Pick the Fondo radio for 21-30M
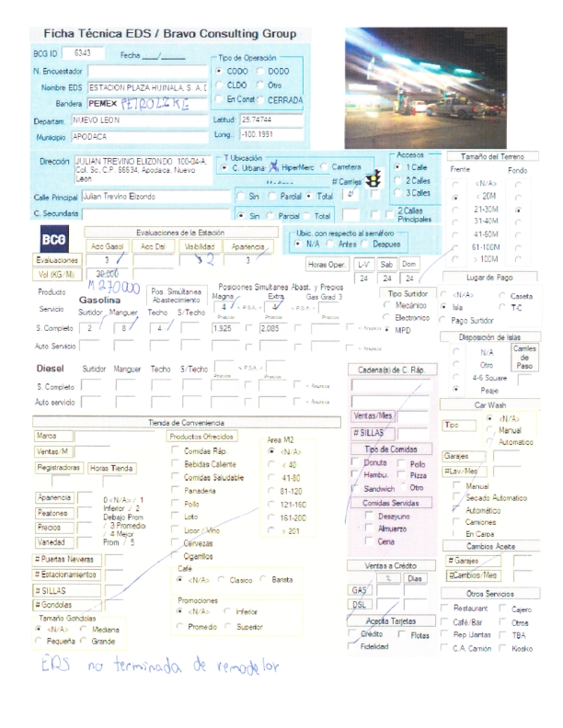The height and width of the screenshot is (728, 563). 518,210
